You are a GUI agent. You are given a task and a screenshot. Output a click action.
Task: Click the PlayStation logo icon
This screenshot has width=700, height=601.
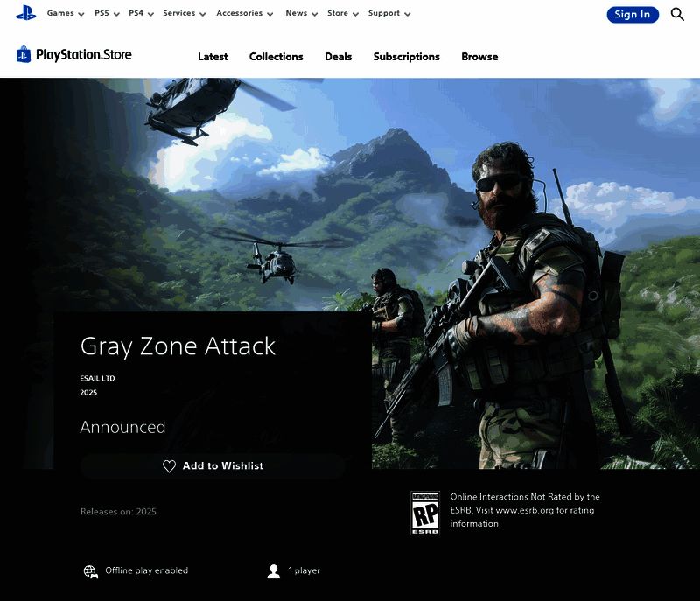[25, 13]
